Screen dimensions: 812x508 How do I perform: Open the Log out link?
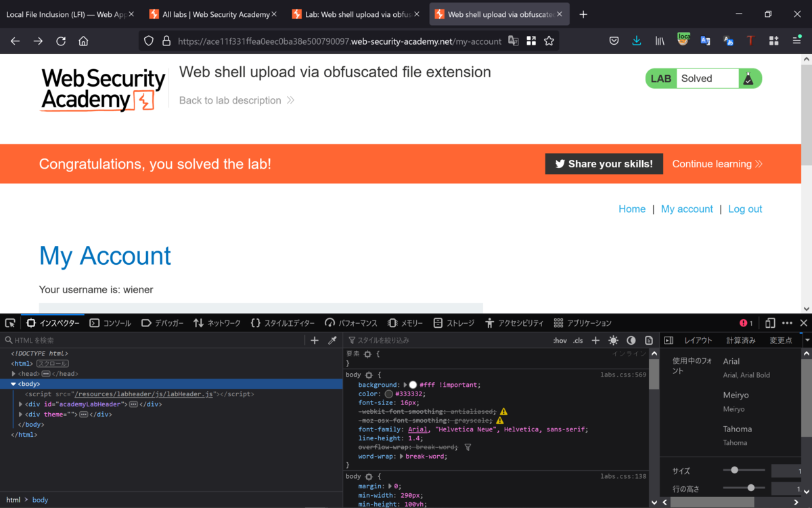(745, 209)
